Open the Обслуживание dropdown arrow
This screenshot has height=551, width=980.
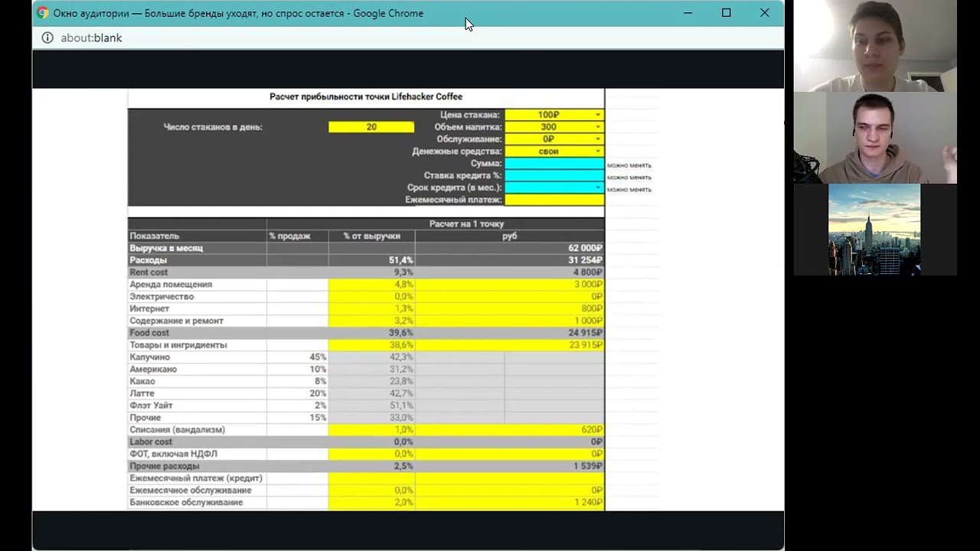coord(598,139)
